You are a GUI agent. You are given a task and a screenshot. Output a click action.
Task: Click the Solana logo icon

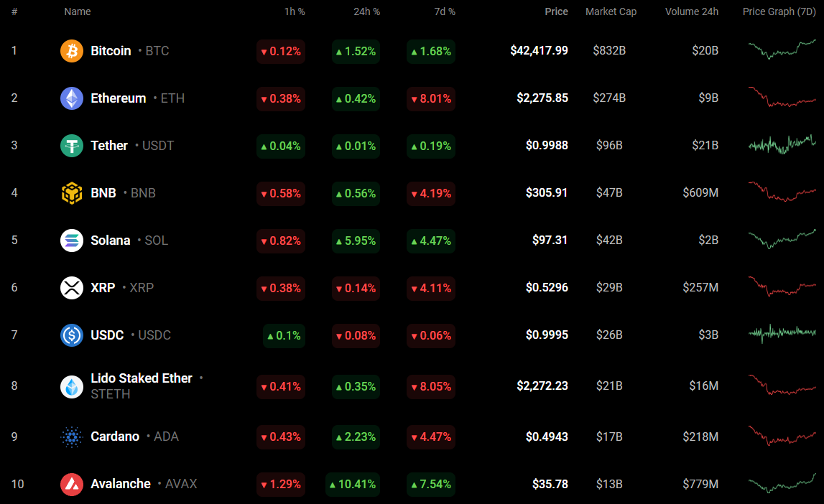72,241
